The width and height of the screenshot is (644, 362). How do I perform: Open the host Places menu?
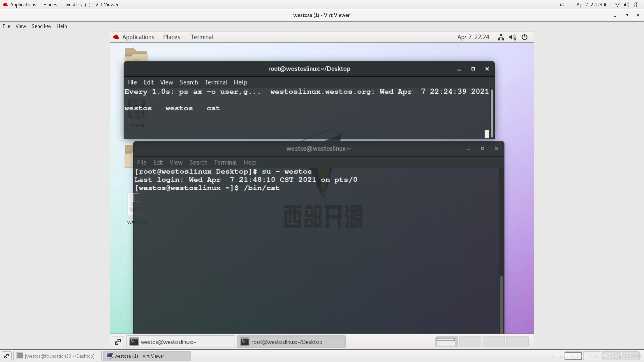tap(50, 5)
